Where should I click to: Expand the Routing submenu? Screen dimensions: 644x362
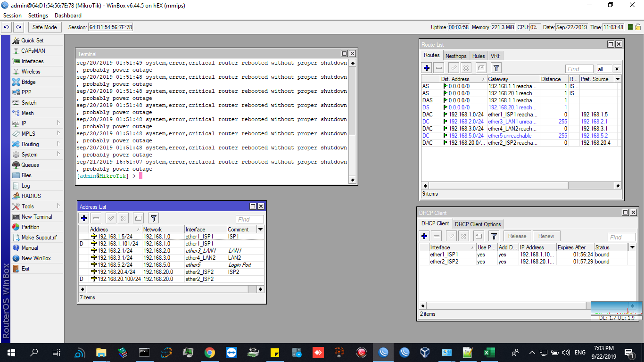click(37, 144)
